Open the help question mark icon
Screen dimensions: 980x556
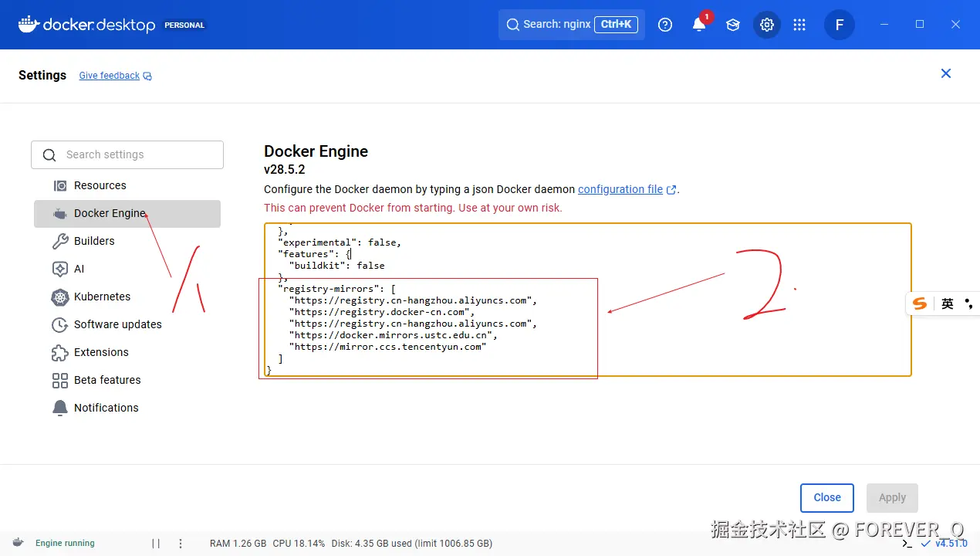tap(665, 25)
